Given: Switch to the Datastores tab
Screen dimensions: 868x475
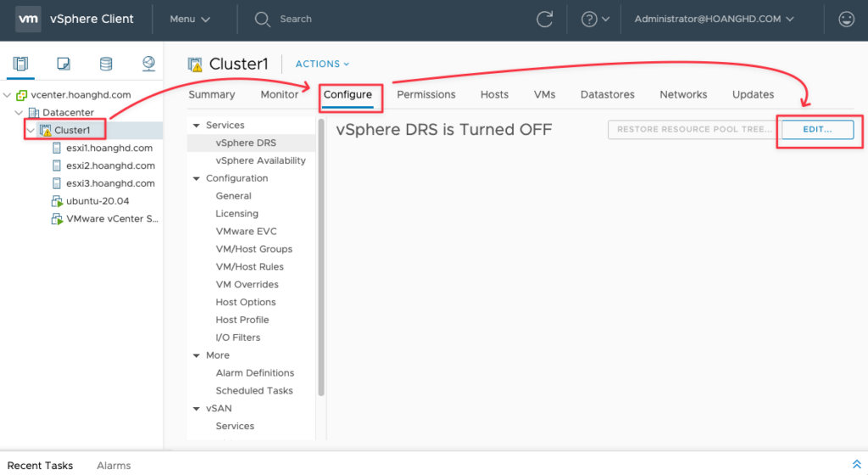Looking at the screenshot, I should [x=607, y=95].
